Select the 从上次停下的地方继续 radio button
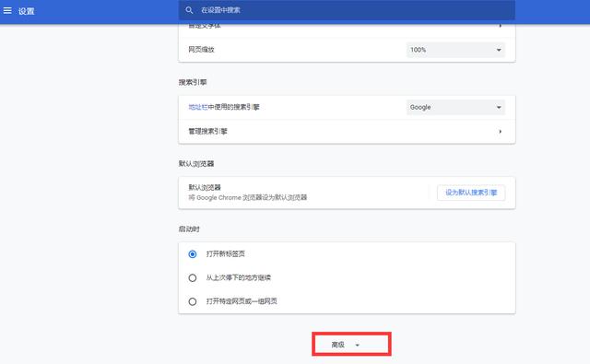This screenshot has width=590, height=364. (193, 278)
